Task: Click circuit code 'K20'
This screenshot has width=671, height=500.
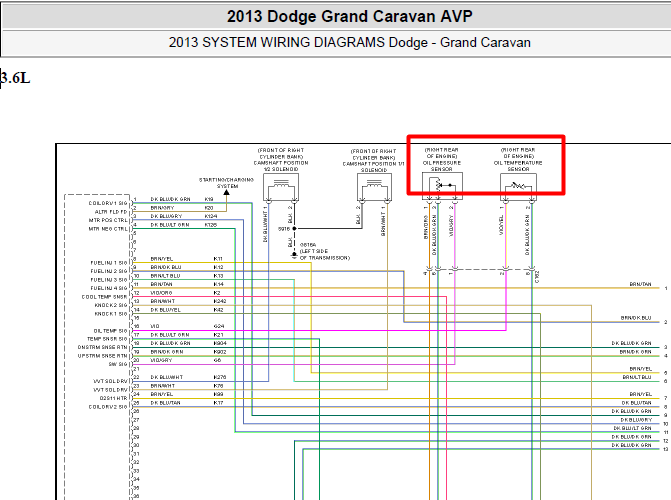Action: pyautogui.click(x=209, y=208)
